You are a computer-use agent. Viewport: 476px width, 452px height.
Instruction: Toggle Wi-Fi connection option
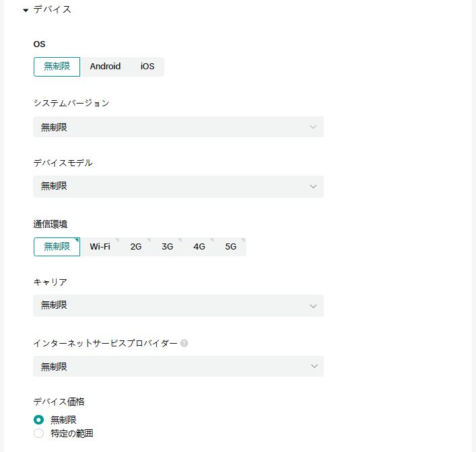[x=100, y=247]
